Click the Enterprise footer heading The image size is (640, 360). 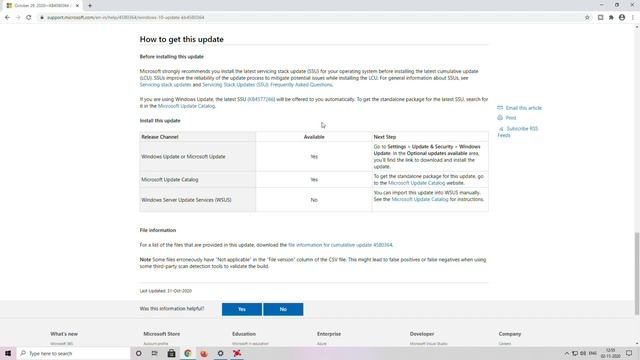(x=329, y=334)
